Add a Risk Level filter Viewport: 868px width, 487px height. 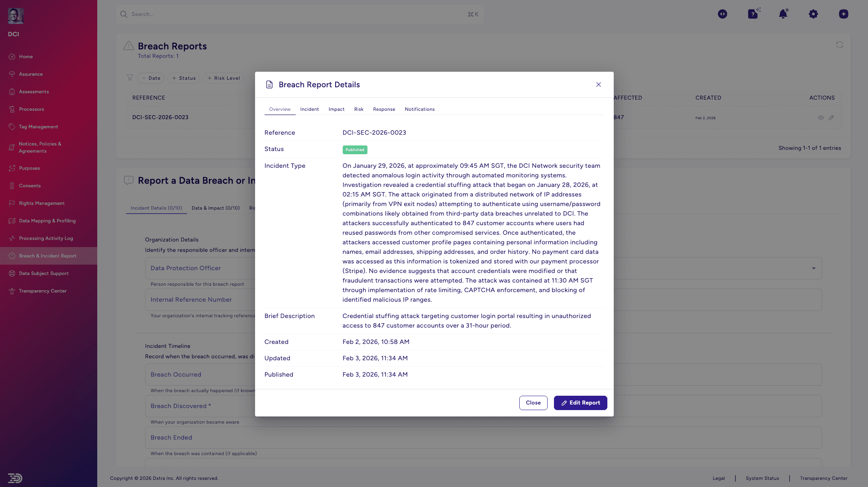pyautogui.click(x=223, y=78)
